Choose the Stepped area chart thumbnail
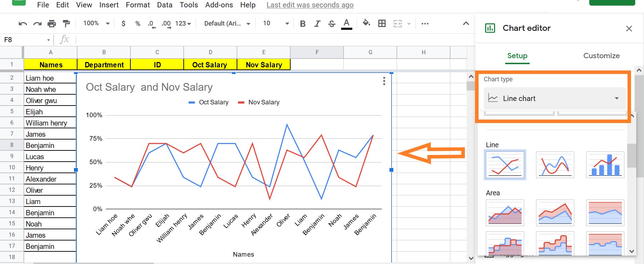The image size is (644, 264). [x=505, y=243]
